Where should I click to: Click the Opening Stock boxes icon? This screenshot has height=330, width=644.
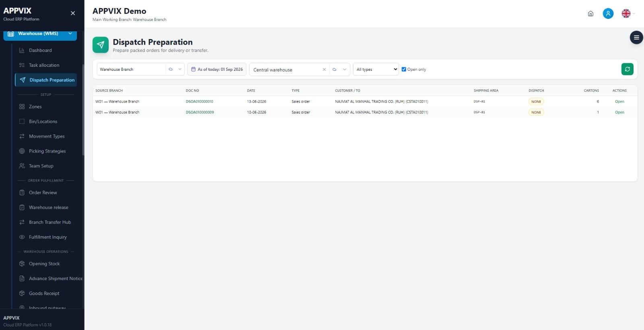point(22,264)
